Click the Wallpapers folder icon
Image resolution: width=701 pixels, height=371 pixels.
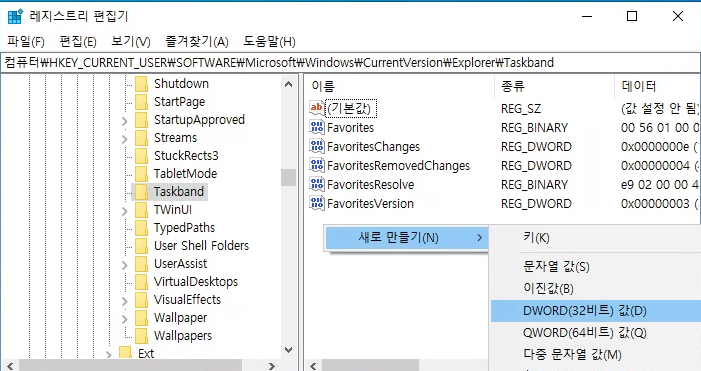pyautogui.click(x=141, y=336)
